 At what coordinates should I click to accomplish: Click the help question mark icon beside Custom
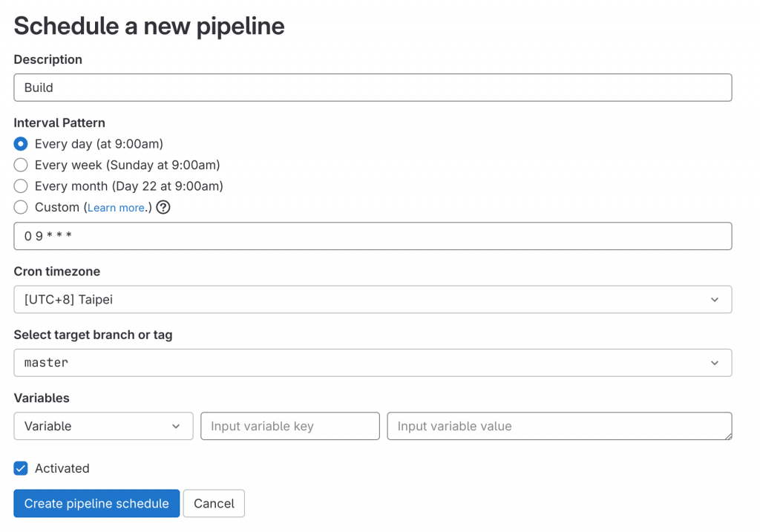(163, 207)
